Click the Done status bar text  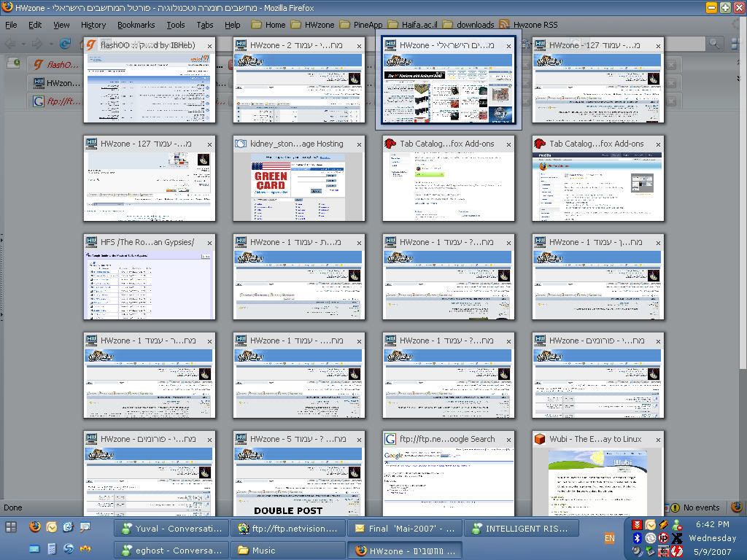click(13, 507)
